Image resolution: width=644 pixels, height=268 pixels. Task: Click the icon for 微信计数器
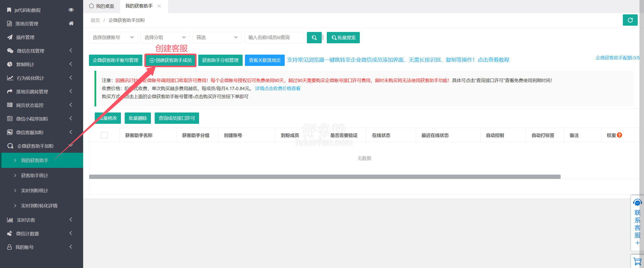coord(10,234)
